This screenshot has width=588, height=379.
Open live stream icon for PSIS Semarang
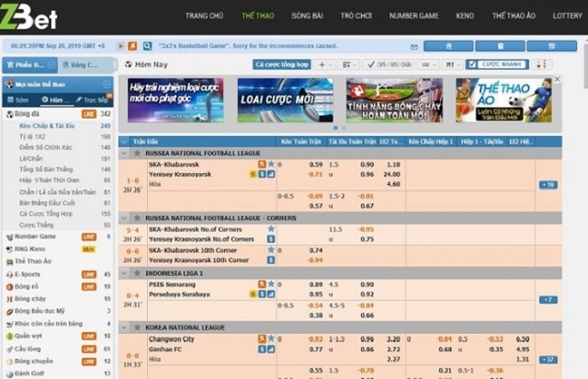point(262,284)
